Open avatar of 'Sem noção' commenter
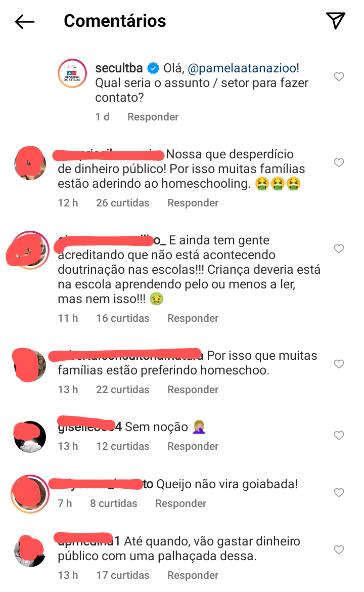364x592 pixels. (x=30, y=437)
